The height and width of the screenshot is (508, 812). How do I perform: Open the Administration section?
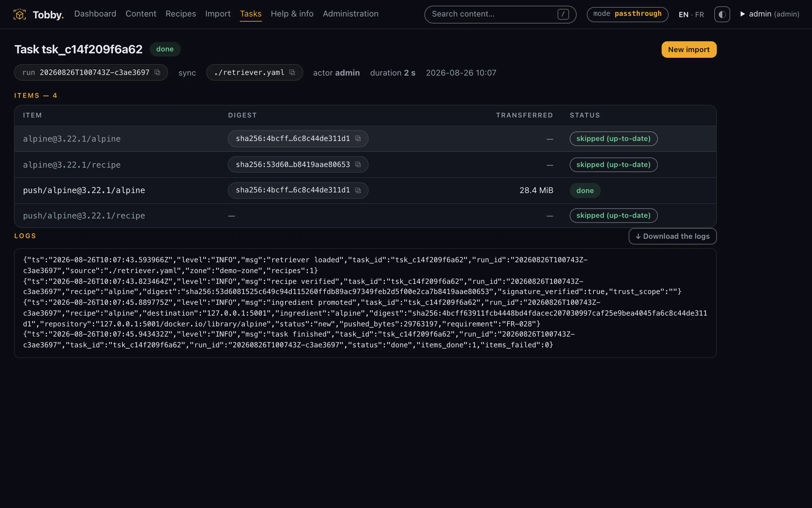pos(350,14)
